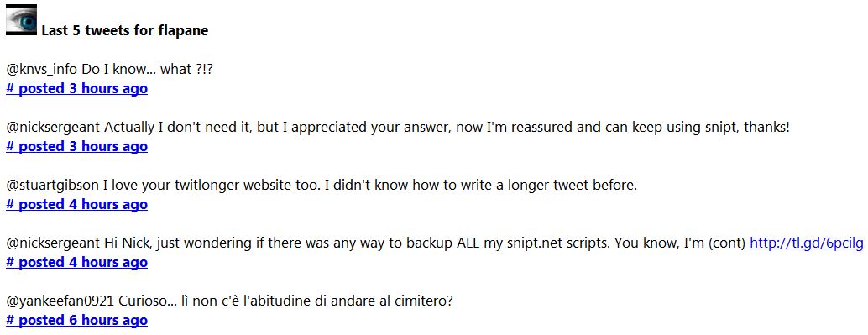Click the username 'flapane' in the heading

tap(183, 30)
